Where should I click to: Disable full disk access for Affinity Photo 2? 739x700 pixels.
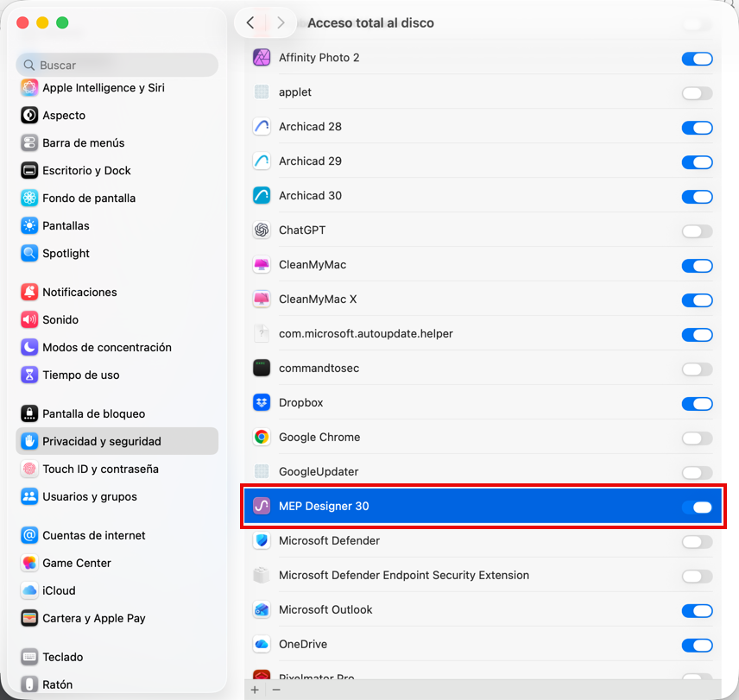point(697,59)
